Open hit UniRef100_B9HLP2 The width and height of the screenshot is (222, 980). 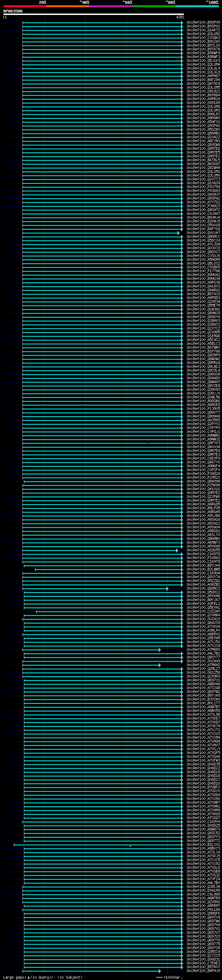tap(203, 114)
